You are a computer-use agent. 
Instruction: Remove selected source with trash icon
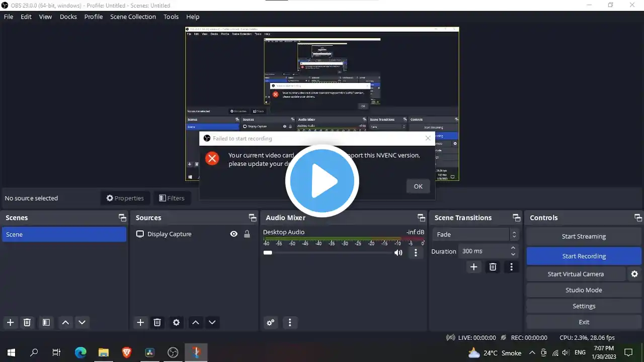[x=157, y=322]
